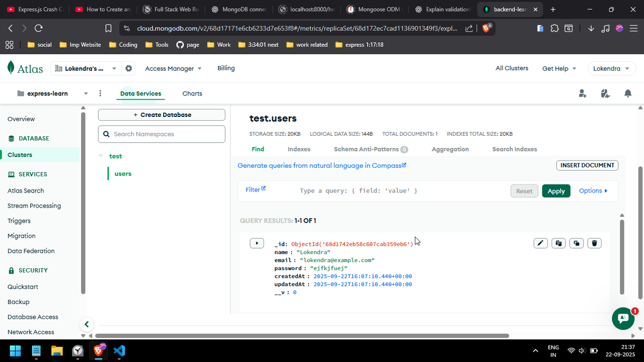
Task: Open the Search Indexes tab
Action: coord(515,149)
